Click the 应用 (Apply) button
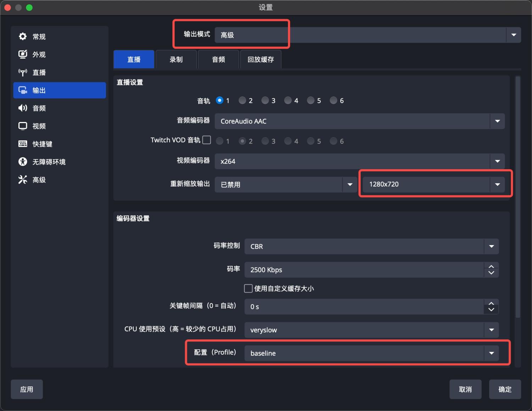Viewport: 532px width, 411px height. [x=27, y=389]
